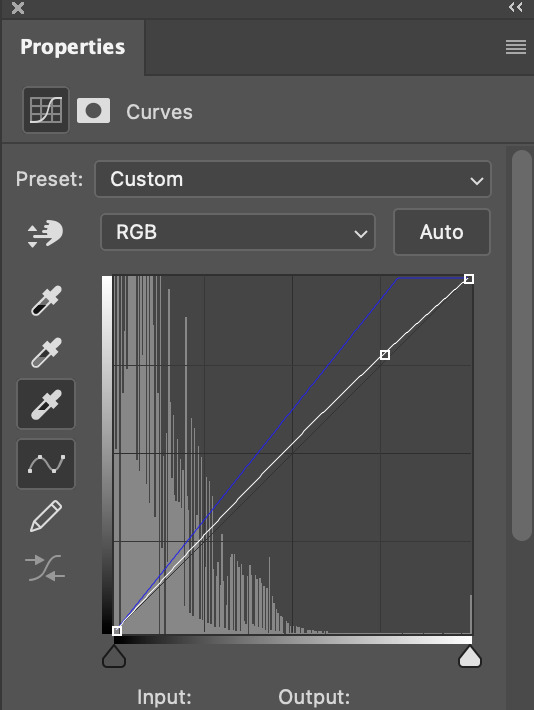This screenshot has height=710, width=534.
Task: Click the Auto button
Action: 442,232
